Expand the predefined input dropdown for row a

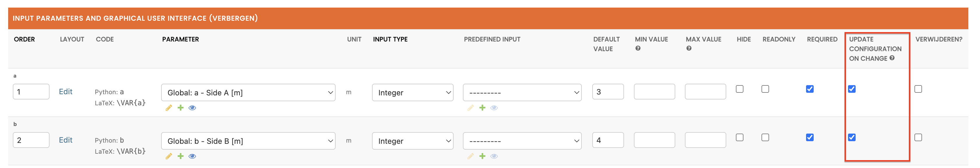(x=522, y=92)
